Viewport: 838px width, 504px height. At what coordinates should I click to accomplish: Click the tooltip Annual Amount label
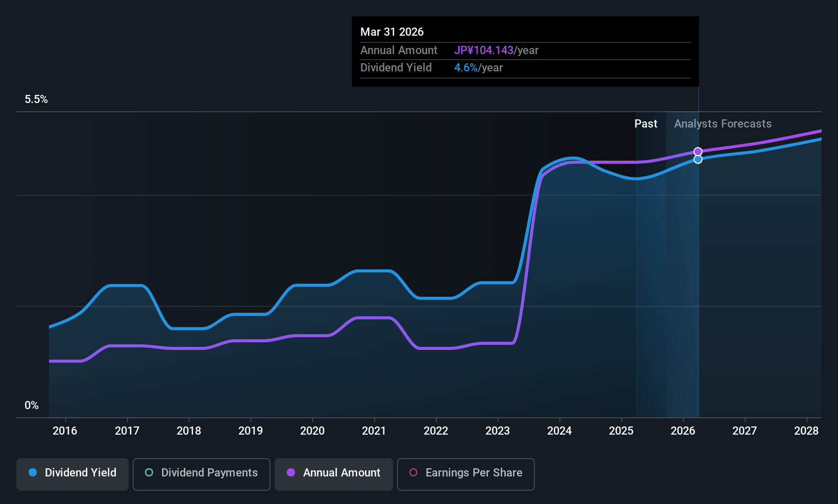[399, 51]
